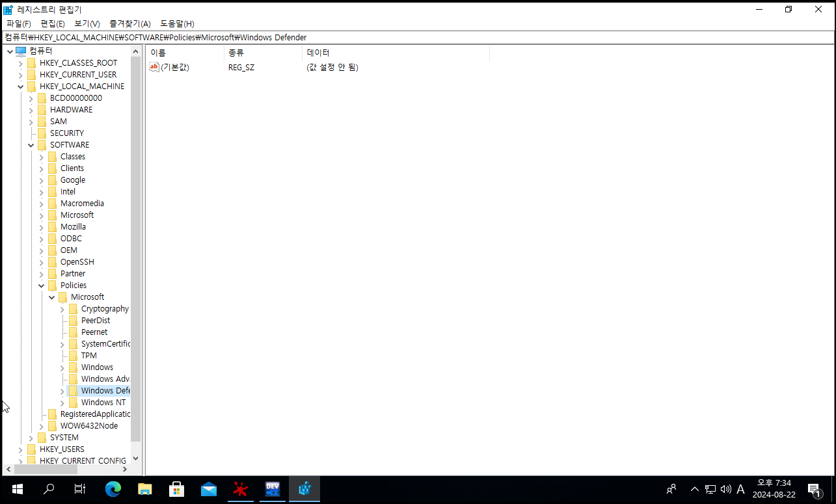Expand the Windows NT key arrow
Image resolution: width=836 pixels, height=504 pixels.
pos(62,403)
